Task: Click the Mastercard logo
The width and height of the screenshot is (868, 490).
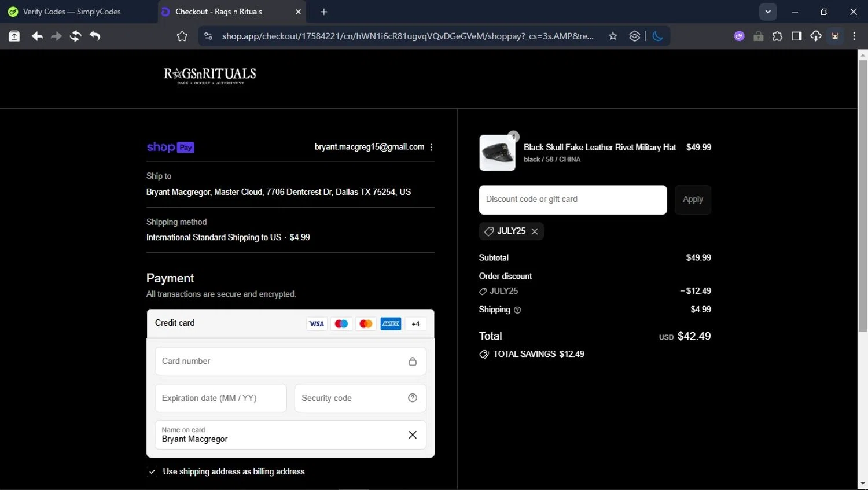Action: click(x=366, y=324)
